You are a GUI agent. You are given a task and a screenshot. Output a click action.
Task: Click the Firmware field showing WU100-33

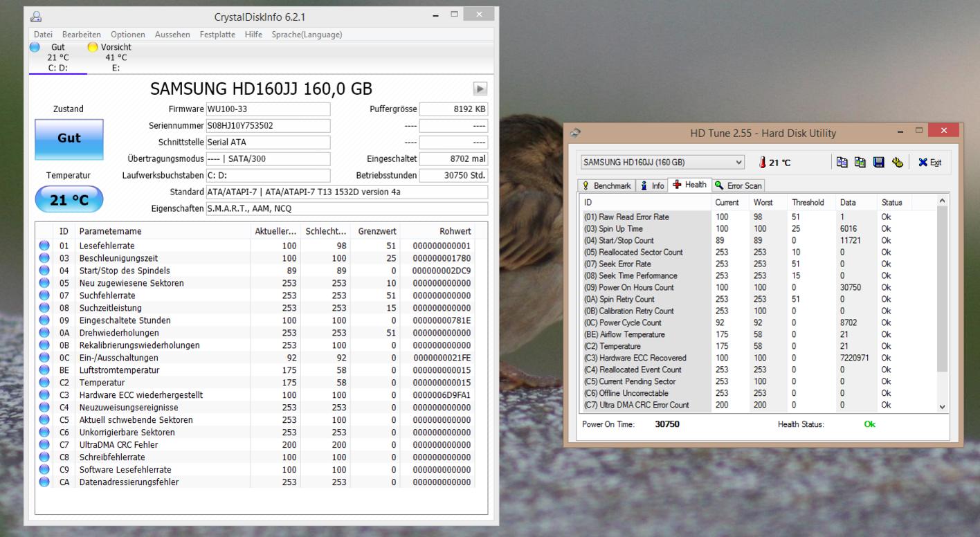(x=268, y=109)
